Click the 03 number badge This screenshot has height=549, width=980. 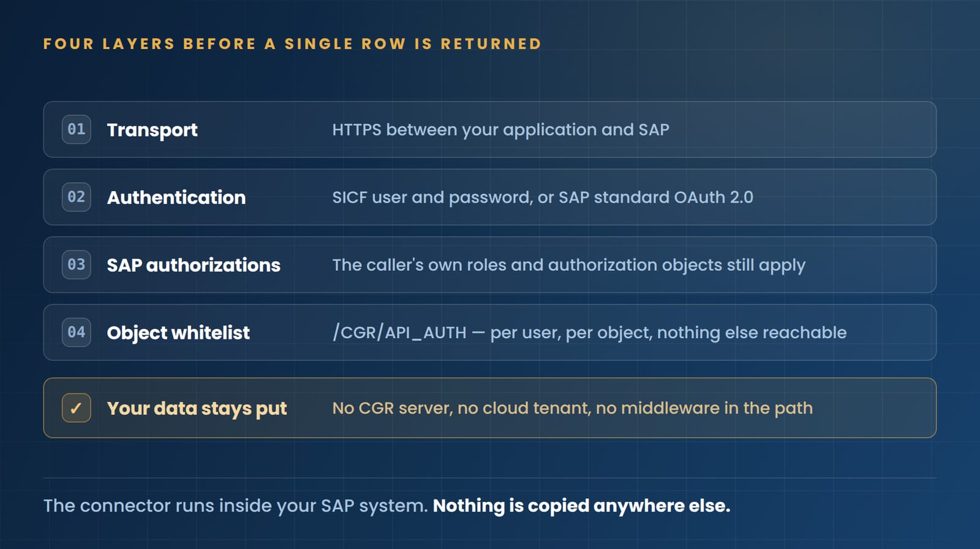(x=77, y=265)
